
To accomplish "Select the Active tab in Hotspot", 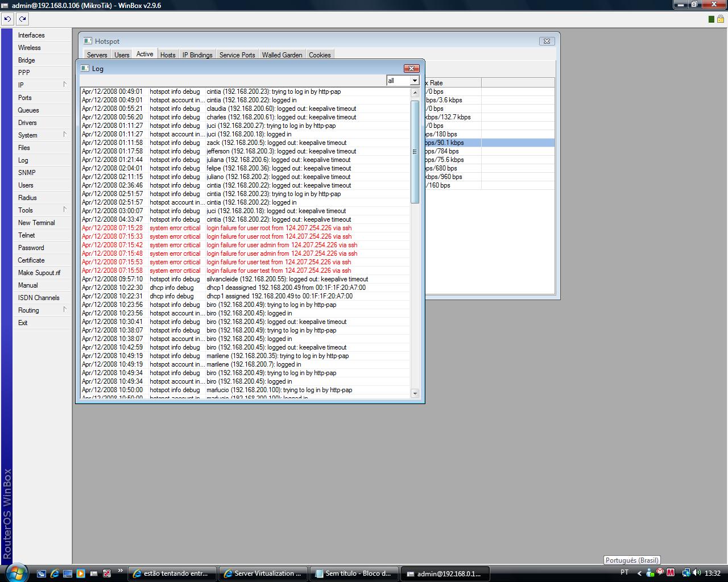I will click(x=144, y=54).
